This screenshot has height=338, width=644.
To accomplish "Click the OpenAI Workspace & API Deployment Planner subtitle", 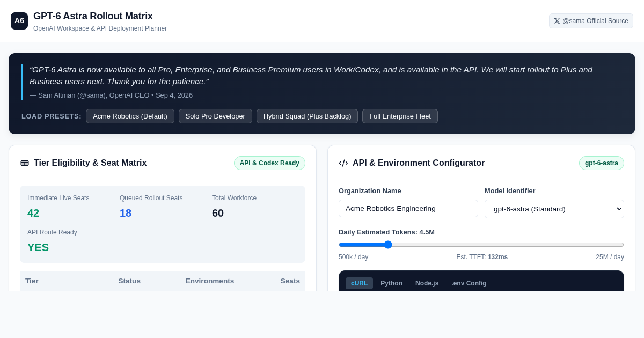I will coord(100,28).
